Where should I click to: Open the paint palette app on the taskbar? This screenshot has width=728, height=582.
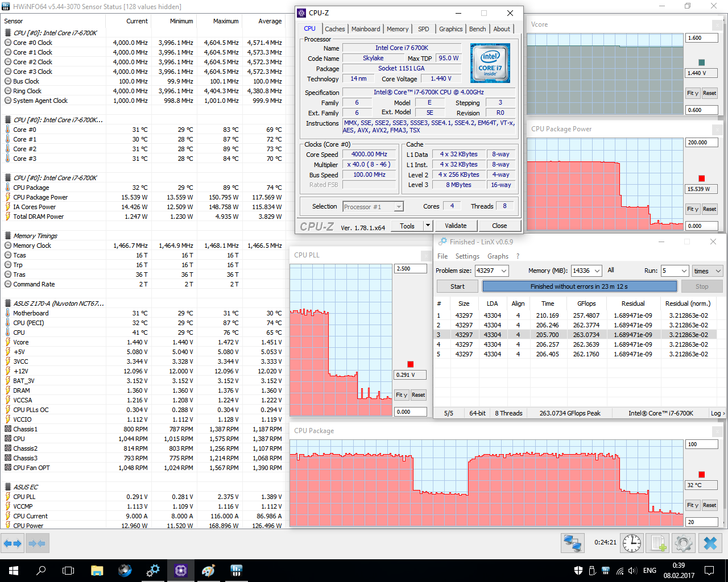[x=209, y=571]
